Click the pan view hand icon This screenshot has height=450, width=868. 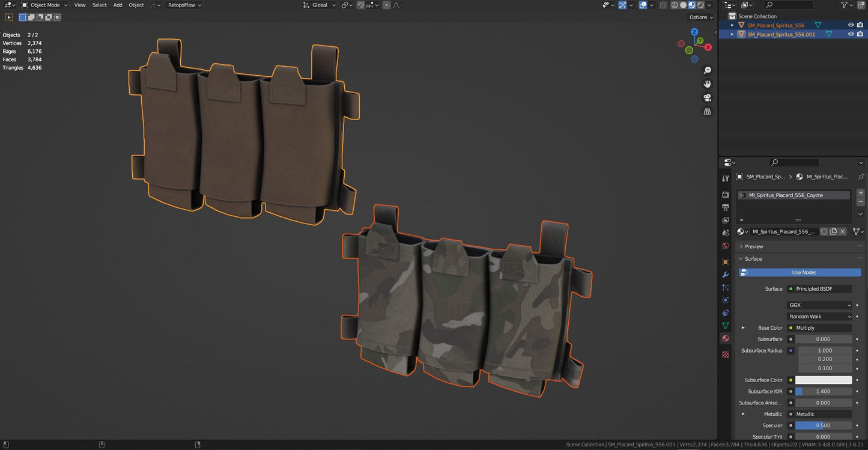(707, 84)
